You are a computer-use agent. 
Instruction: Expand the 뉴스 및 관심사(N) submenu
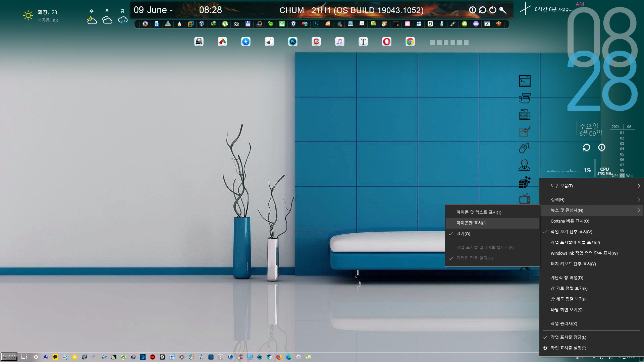point(591,210)
